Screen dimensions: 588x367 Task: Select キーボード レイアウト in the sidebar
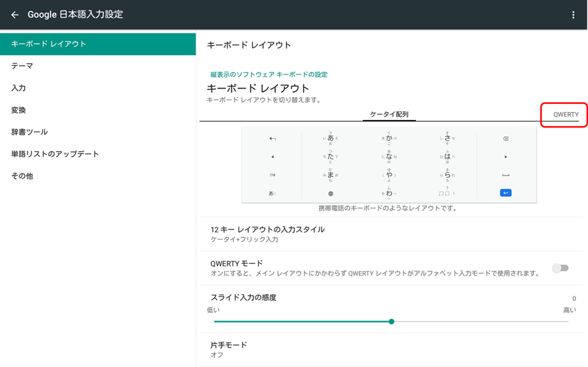(x=98, y=44)
